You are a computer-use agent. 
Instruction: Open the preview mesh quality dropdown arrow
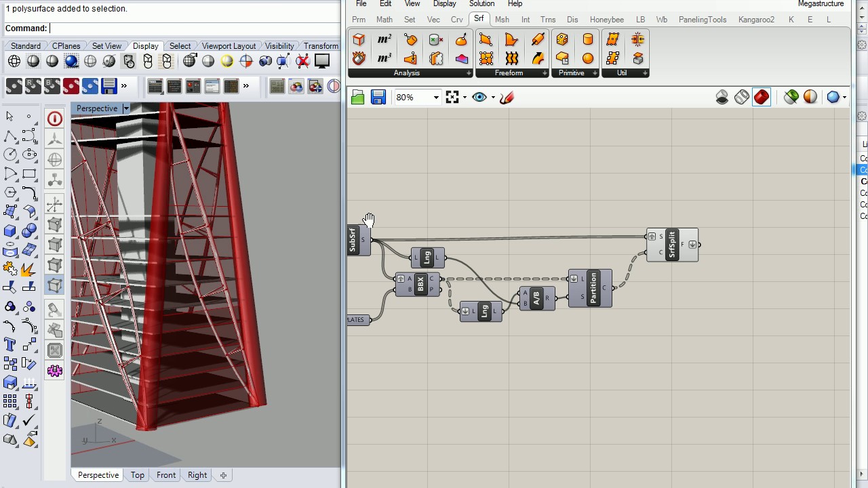click(x=844, y=98)
